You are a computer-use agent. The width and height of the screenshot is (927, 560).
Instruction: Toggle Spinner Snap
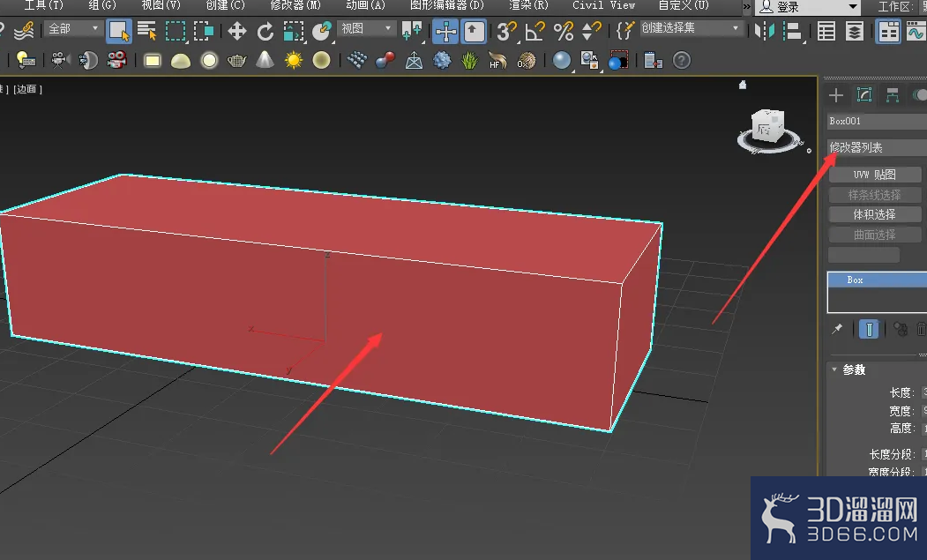(x=591, y=31)
